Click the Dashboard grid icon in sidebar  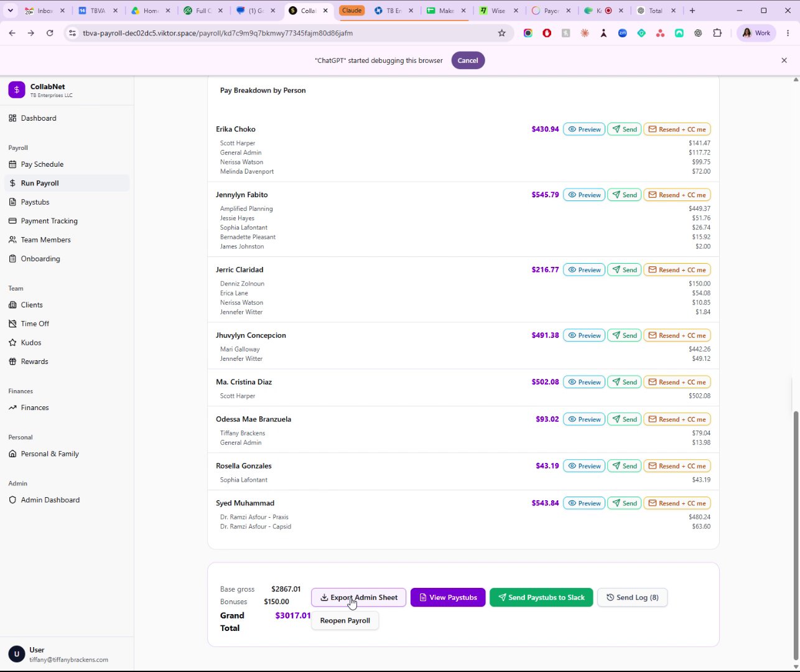(x=12, y=118)
